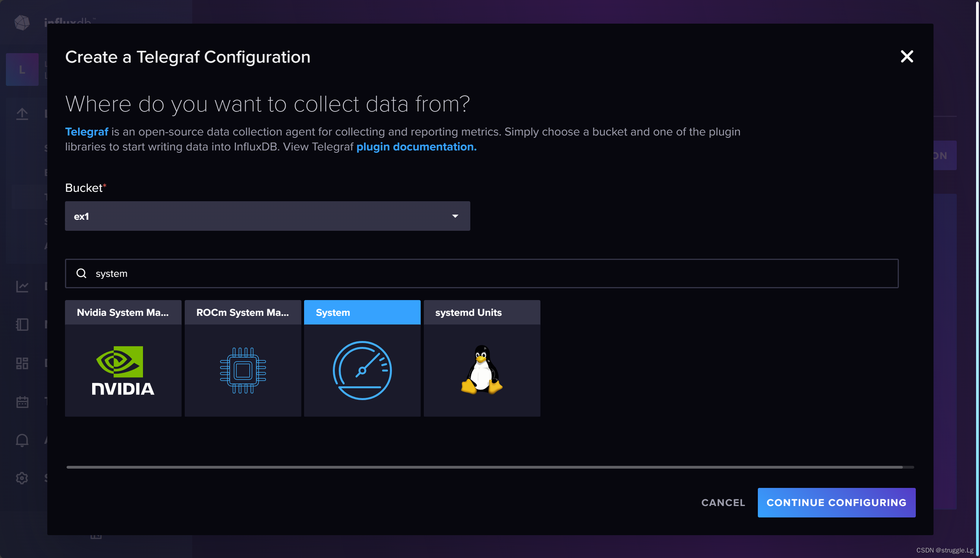The width and height of the screenshot is (980, 558).
Task: Open the Notebooks icon in the sidebar
Action: (x=22, y=324)
